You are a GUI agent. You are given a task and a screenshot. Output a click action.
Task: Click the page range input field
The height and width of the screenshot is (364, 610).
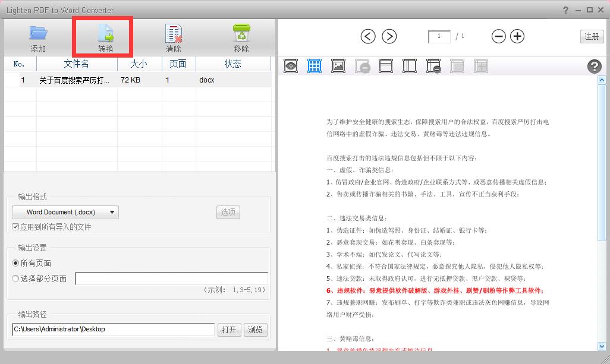pos(171,278)
